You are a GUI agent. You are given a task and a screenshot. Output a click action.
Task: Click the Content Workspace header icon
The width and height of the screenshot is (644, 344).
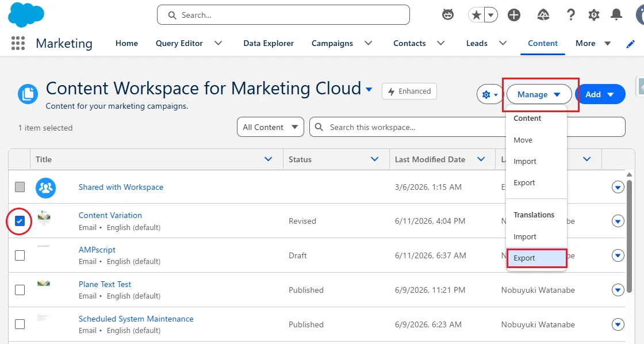[x=28, y=94]
